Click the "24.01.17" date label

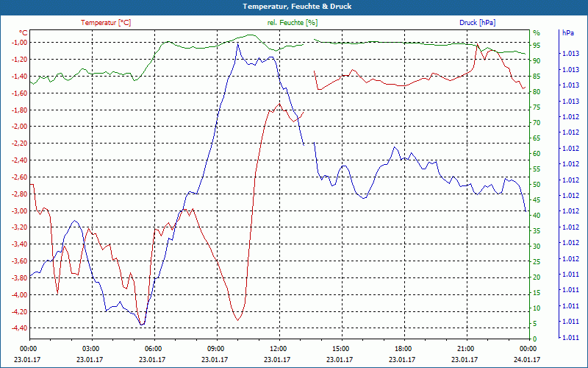click(527, 359)
